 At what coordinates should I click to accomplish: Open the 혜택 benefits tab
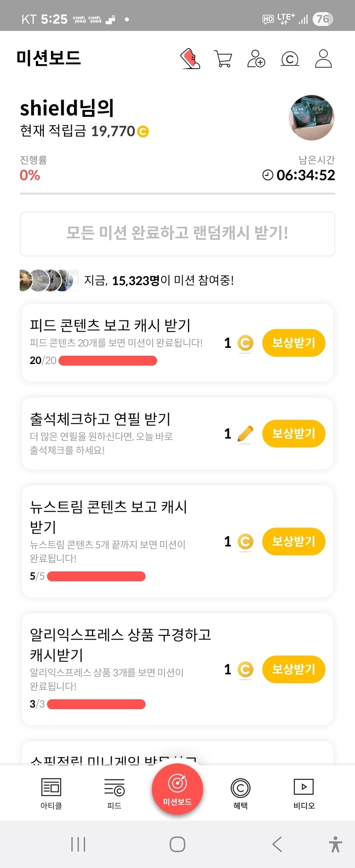tap(240, 794)
